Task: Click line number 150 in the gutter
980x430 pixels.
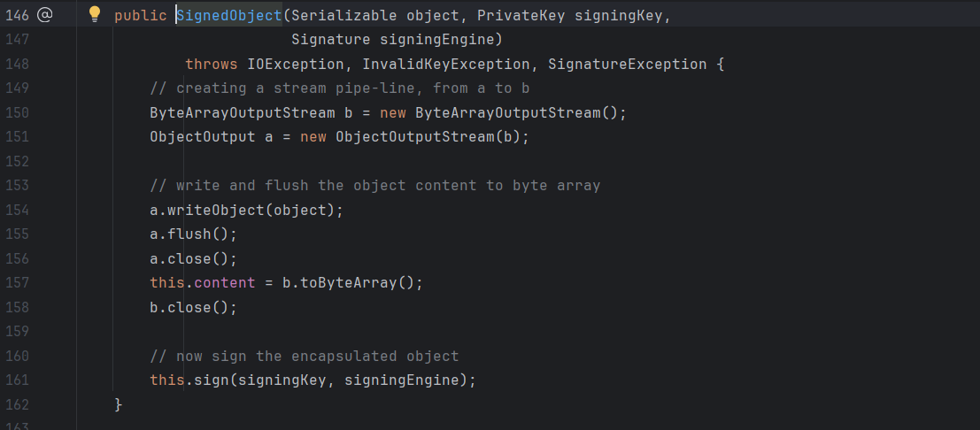Action: (17, 112)
